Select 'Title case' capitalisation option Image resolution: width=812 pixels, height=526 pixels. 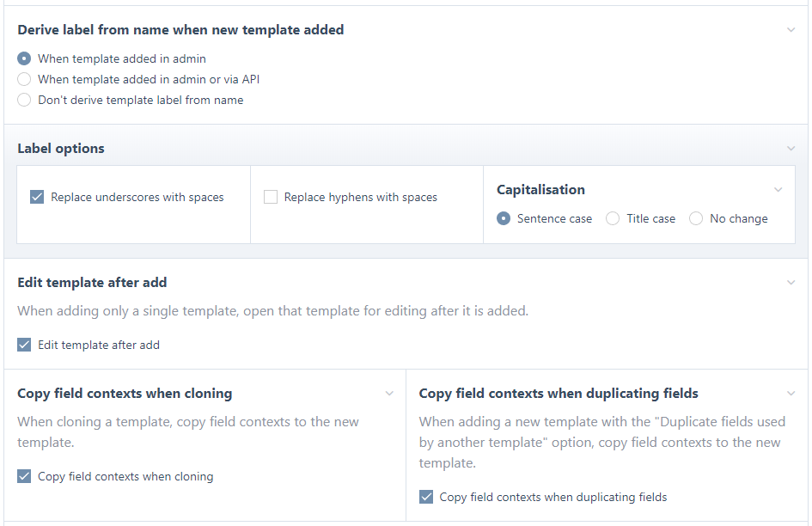[613, 218]
